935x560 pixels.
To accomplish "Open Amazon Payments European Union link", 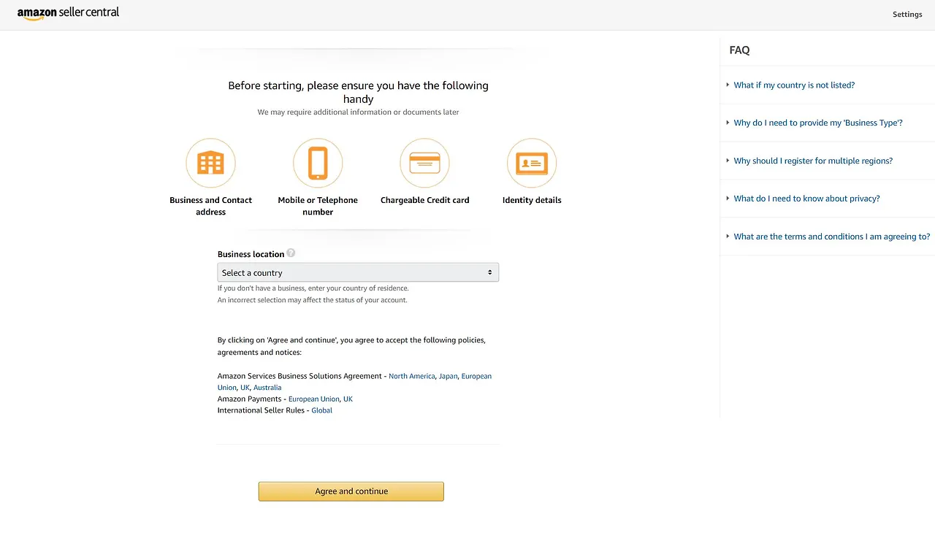I will [x=313, y=399].
